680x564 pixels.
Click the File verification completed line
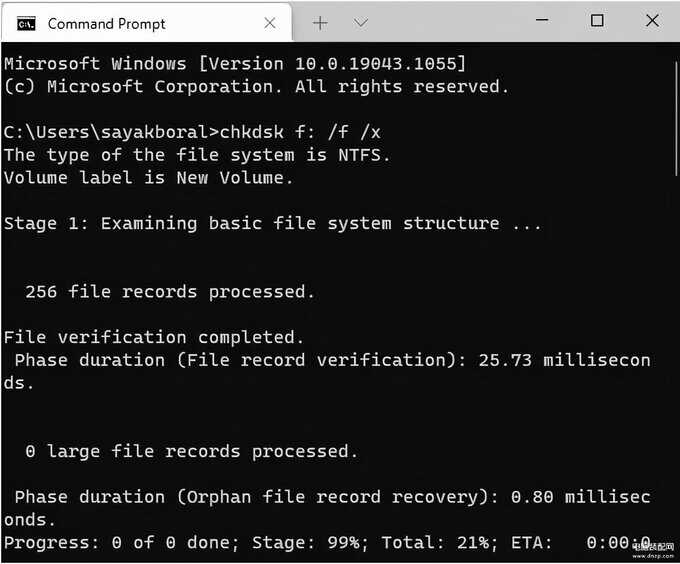(x=154, y=337)
